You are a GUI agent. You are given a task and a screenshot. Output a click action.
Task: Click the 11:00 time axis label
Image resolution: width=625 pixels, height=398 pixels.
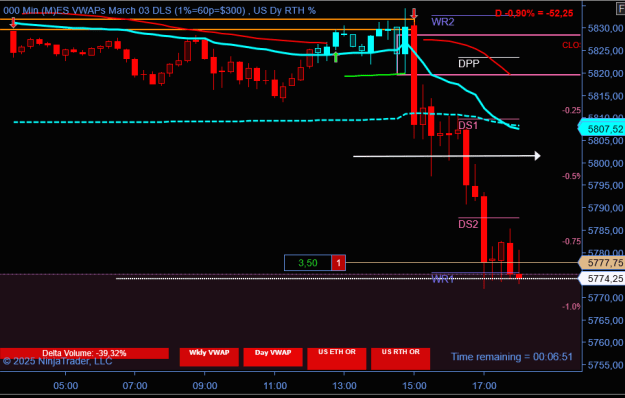(275, 386)
